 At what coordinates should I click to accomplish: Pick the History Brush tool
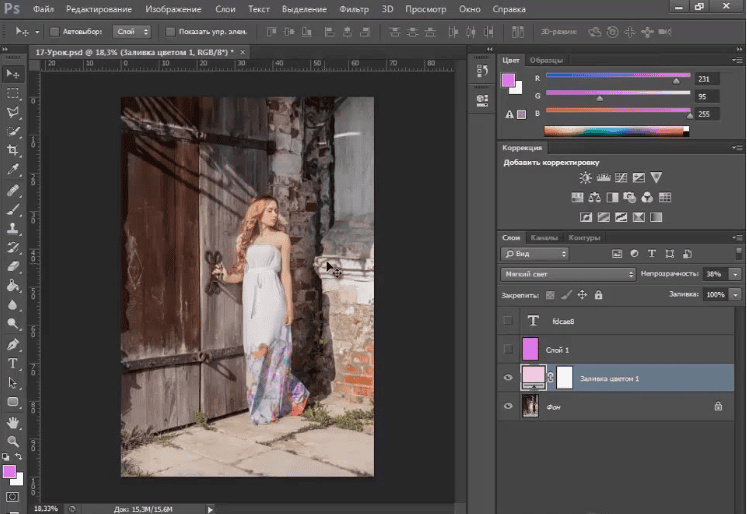(x=13, y=248)
